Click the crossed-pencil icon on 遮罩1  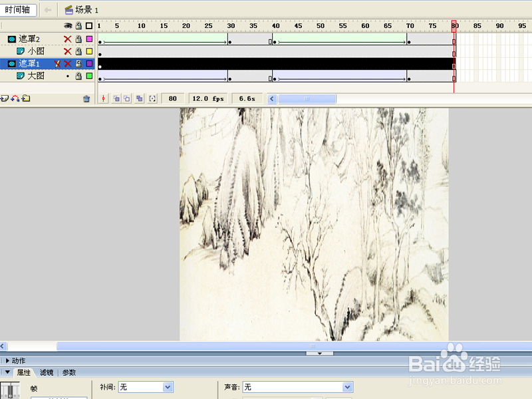57,63
